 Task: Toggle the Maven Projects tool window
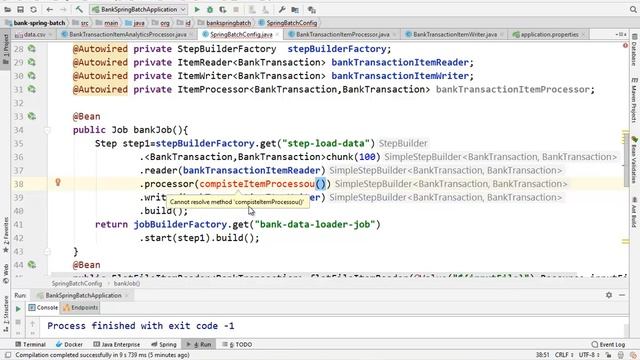click(x=634, y=100)
